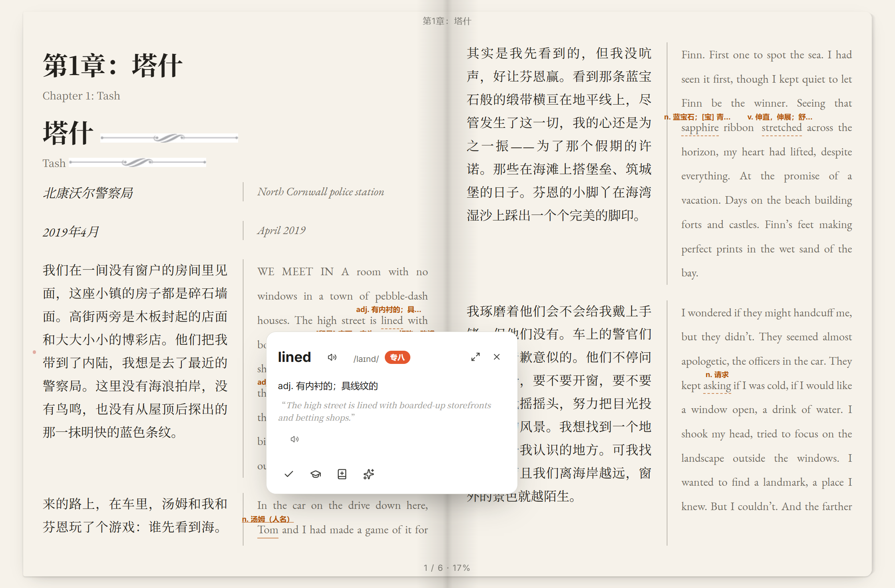
Task: Play audio of the example sentence
Action: 294,439
